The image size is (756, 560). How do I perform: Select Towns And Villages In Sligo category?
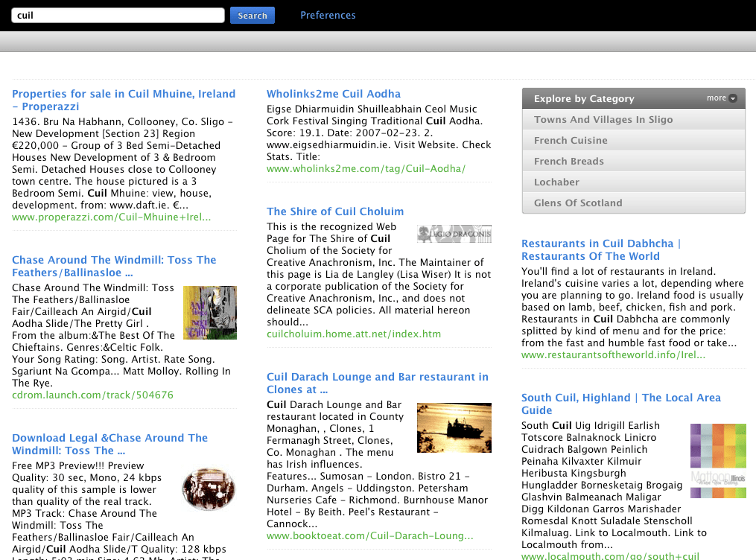pyautogui.click(x=634, y=119)
